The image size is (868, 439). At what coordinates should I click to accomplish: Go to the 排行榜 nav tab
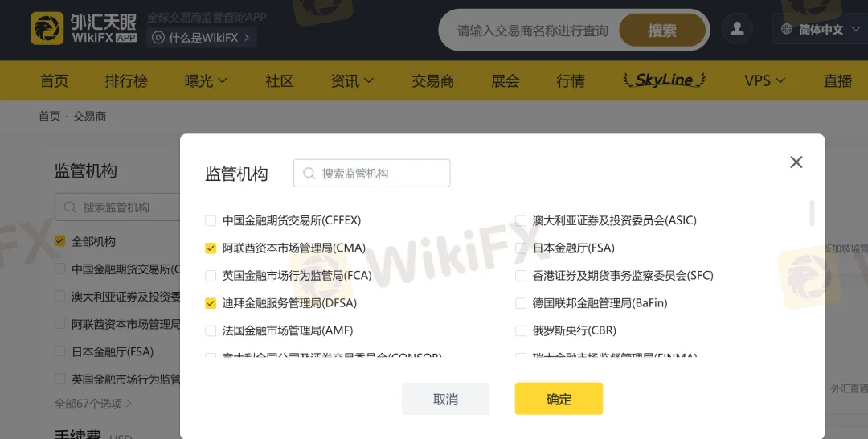[126, 81]
